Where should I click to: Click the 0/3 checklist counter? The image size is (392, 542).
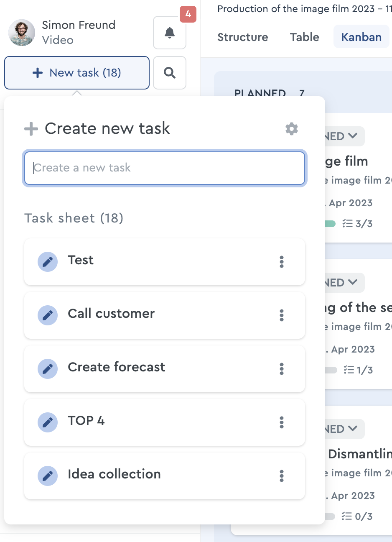(357, 516)
